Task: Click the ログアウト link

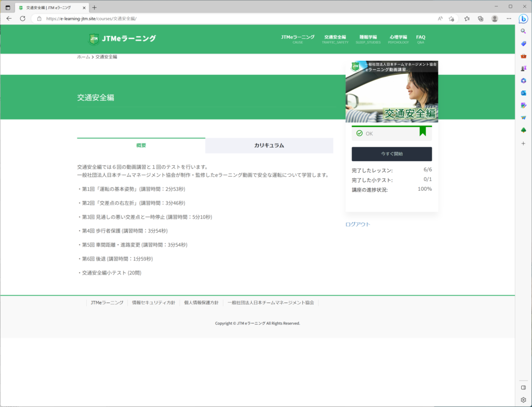Action: 357,225
